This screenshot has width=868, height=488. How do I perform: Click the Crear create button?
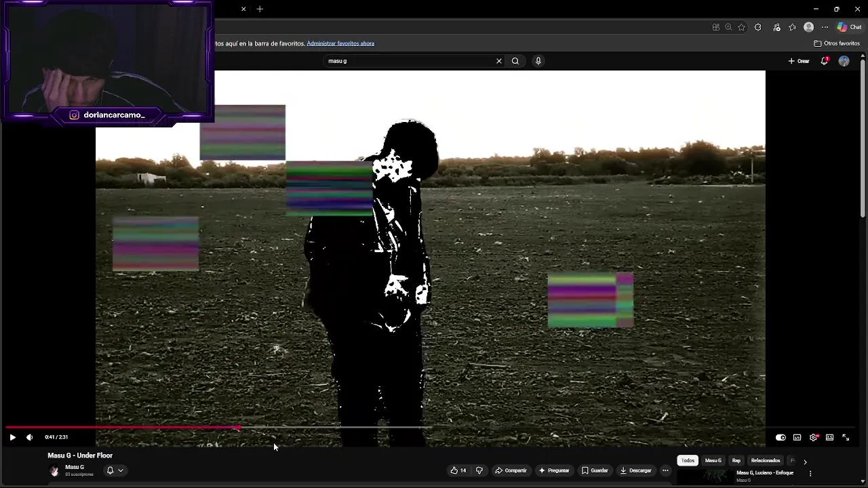click(799, 61)
